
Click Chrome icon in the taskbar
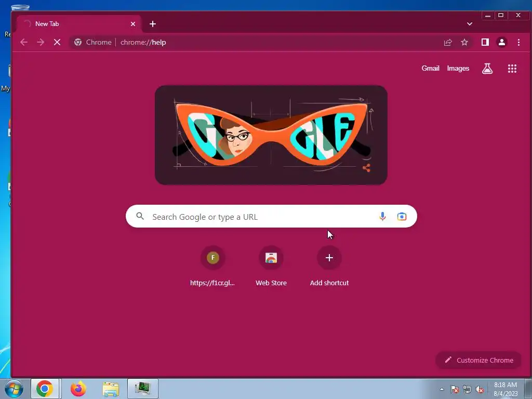point(45,389)
